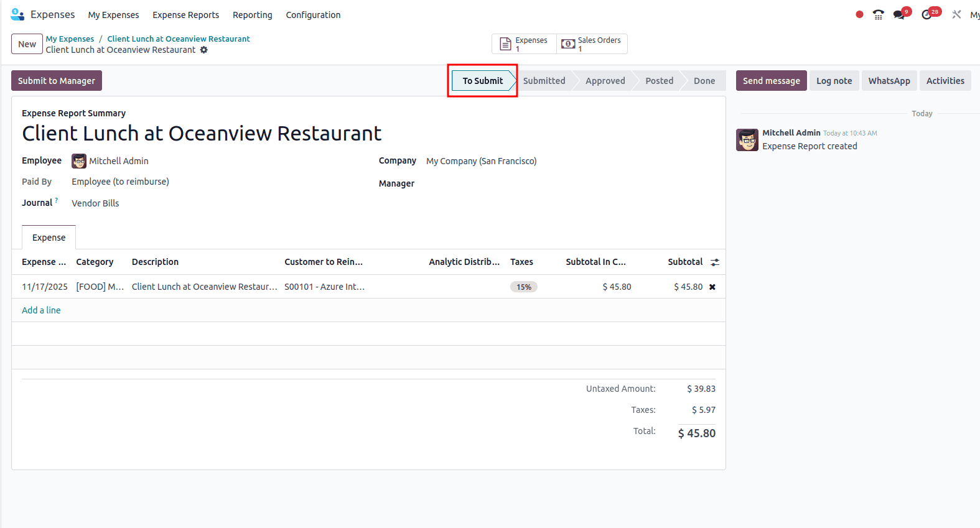
Task: Select the Submitted status stage
Action: 544,81
